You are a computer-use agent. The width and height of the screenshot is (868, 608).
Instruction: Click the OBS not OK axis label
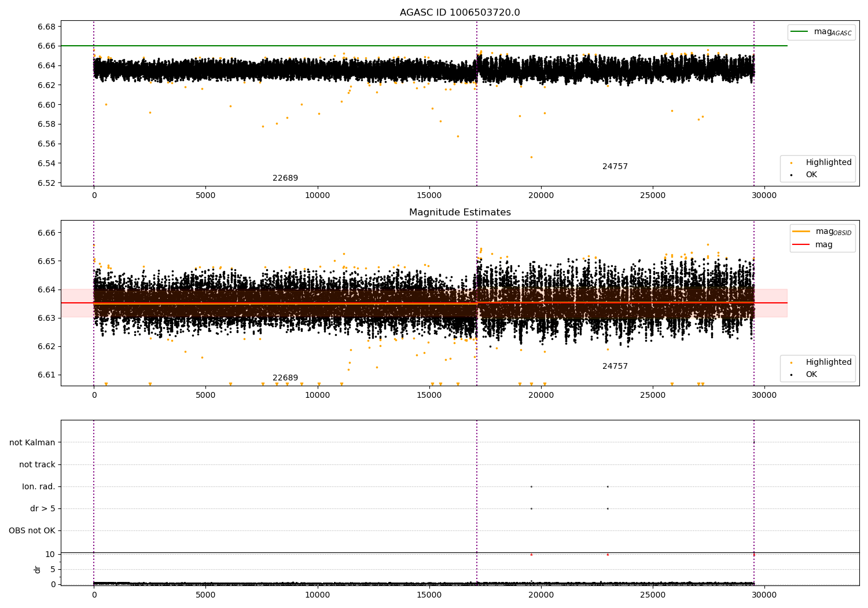32,530
